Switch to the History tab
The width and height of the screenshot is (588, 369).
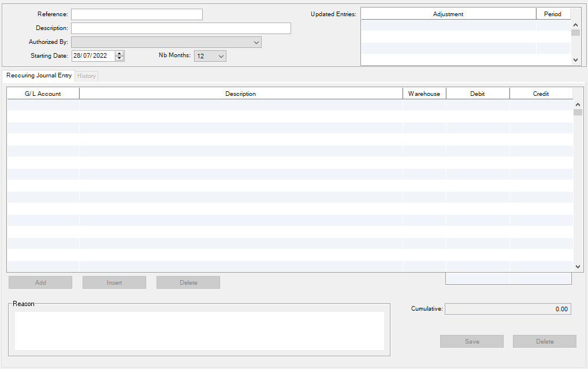87,76
